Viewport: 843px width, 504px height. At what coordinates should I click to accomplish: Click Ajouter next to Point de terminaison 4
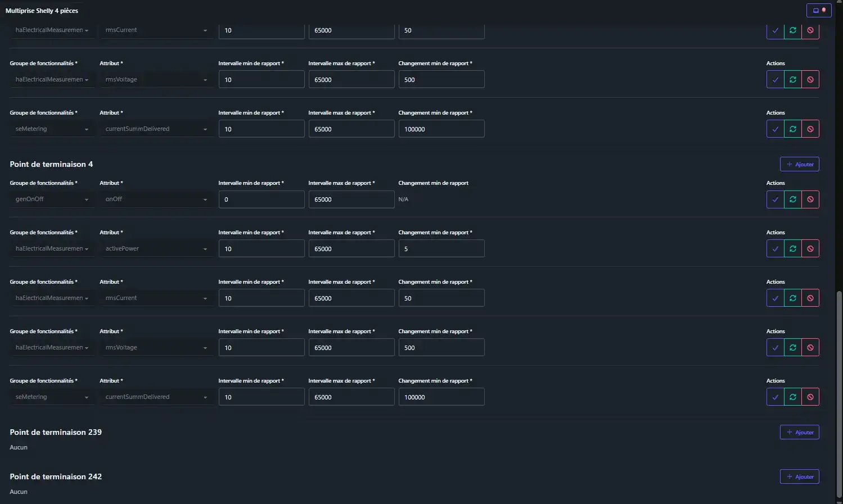(799, 164)
